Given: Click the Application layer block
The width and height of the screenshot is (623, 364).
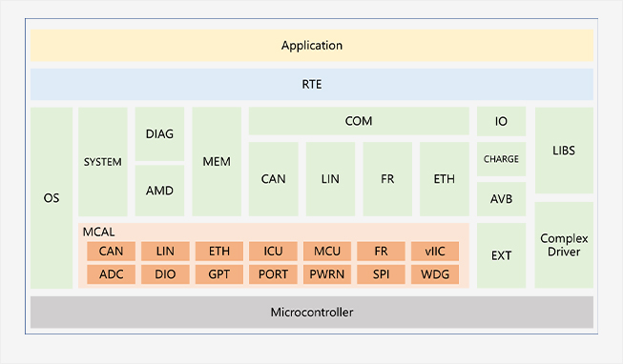Looking at the screenshot, I should [312, 45].
